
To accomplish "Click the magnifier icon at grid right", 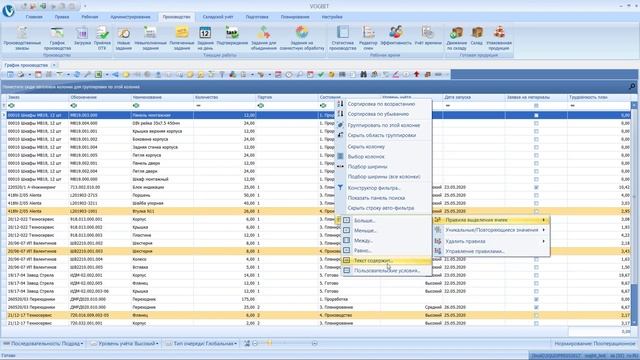I will [x=632, y=87].
